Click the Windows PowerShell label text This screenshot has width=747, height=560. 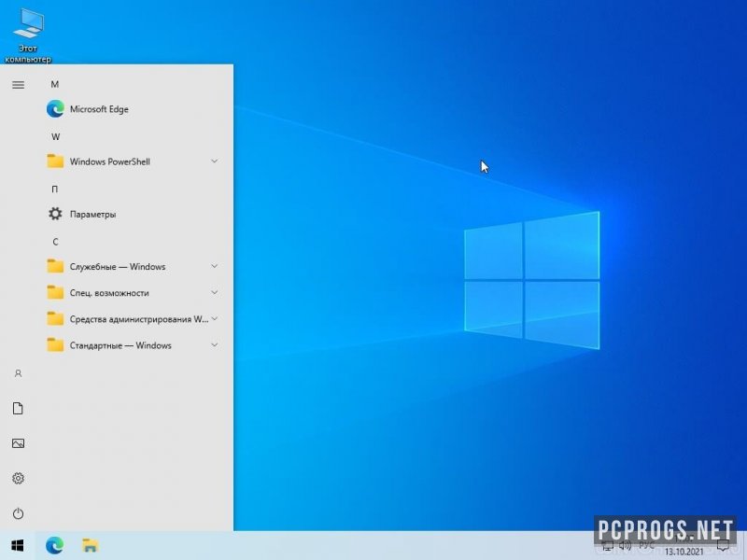(x=110, y=161)
